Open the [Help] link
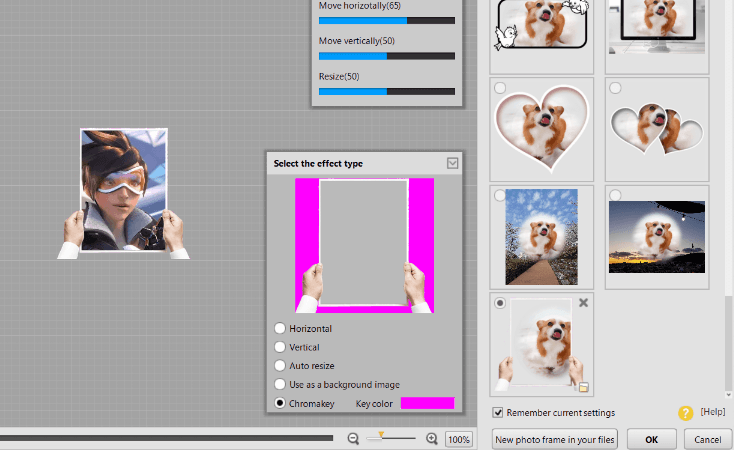Viewport: 734px width, 450px height. click(712, 412)
